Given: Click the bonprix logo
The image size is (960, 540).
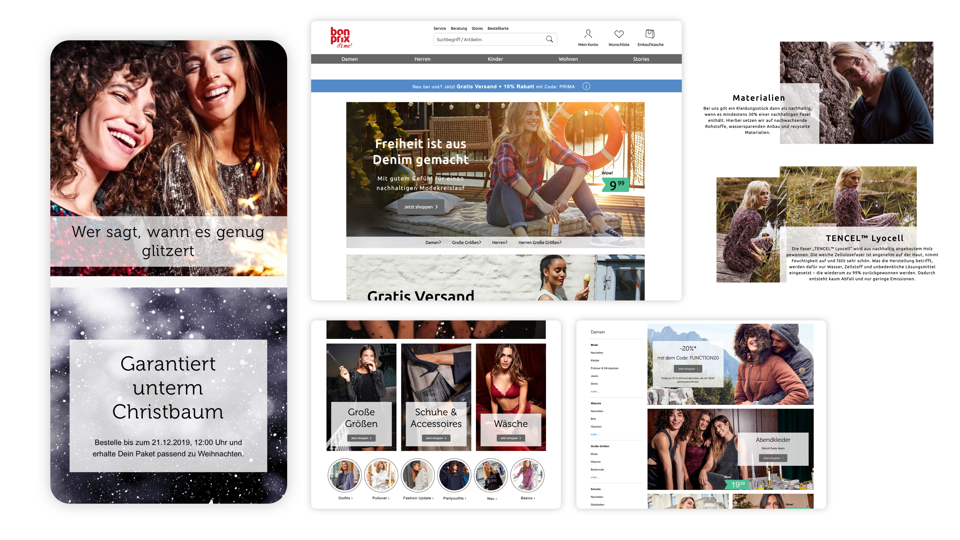Looking at the screenshot, I should point(340,37).
